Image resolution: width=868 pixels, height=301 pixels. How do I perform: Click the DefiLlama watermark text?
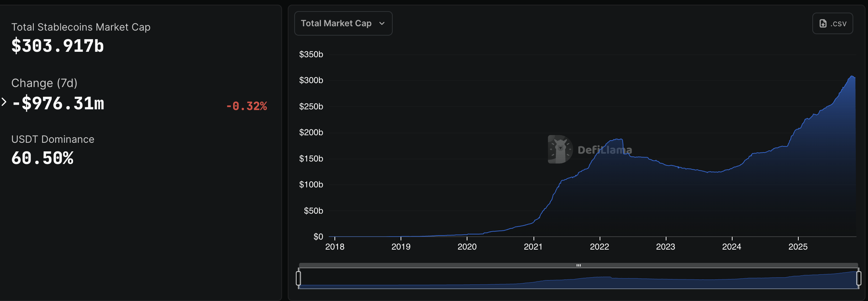click(x=605, y=150)
